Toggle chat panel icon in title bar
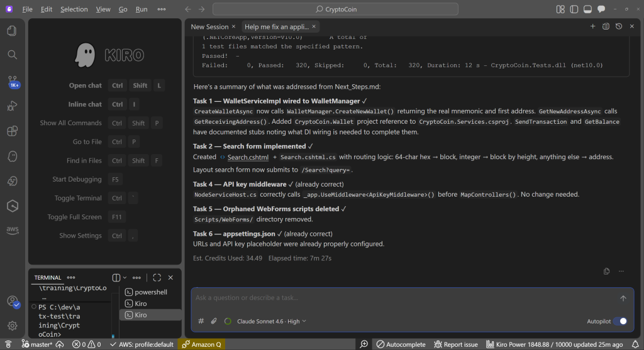The height and width of the screenshot is (350, 644). (x=601, y=9)
